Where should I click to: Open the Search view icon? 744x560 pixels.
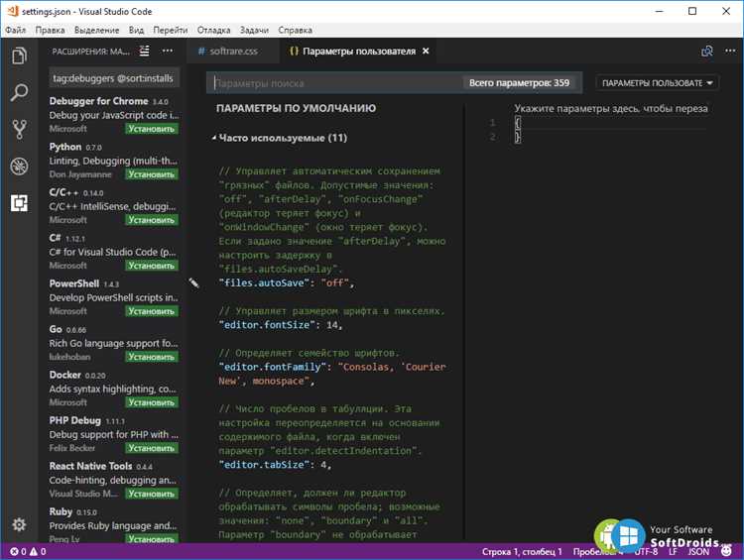(x=19, y=92)
